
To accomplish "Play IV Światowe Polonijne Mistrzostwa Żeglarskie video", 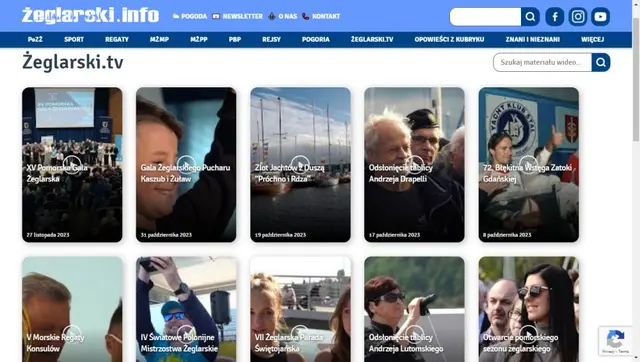I will coord(186,333).
